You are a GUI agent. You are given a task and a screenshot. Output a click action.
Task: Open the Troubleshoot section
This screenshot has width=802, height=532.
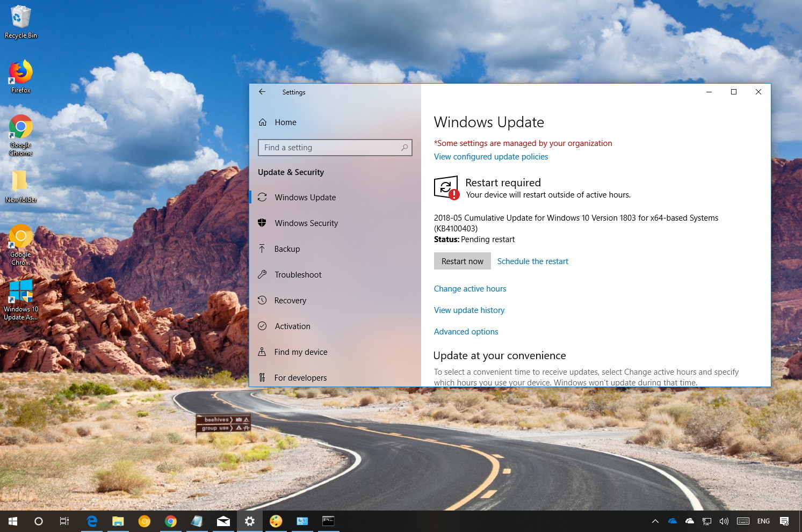point(298,274)
